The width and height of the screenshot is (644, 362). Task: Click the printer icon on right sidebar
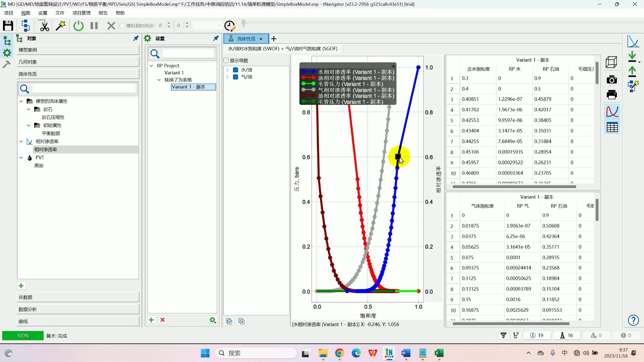(611, 95)
